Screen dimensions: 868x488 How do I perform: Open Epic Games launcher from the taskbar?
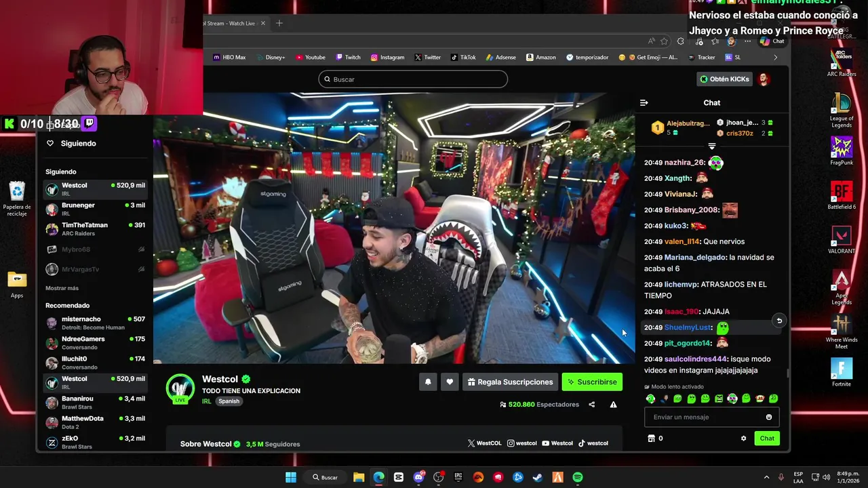[x=458, y=477]
